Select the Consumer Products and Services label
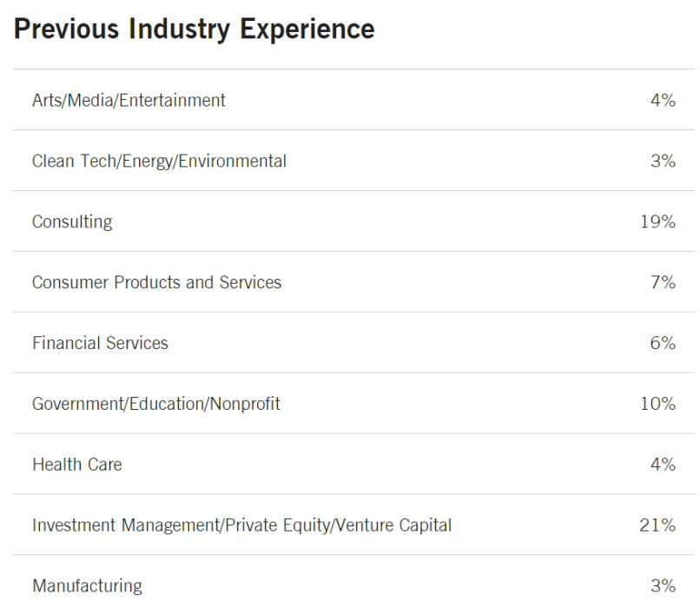 (x=156, y=282)
